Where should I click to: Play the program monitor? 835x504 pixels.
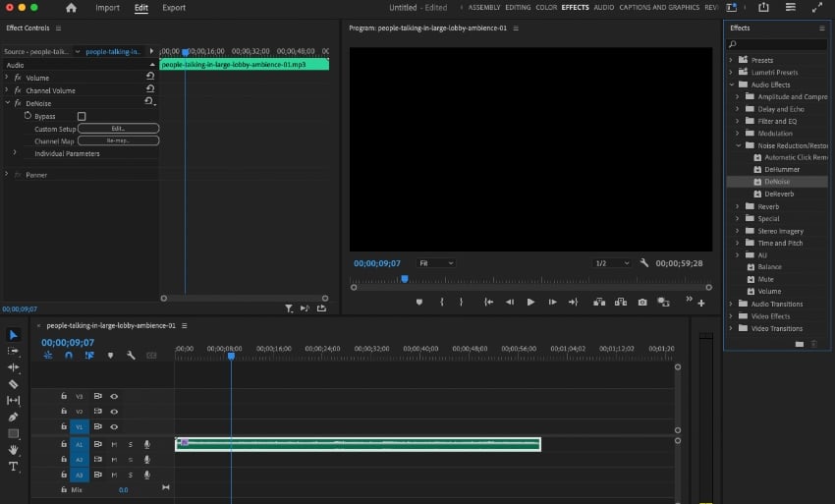tap(530, 302)
